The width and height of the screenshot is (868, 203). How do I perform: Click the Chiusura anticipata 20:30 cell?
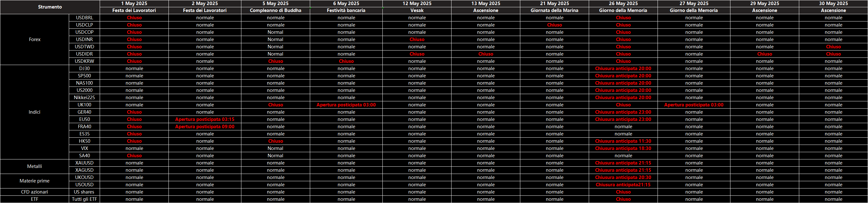click(x=623, y=177)
